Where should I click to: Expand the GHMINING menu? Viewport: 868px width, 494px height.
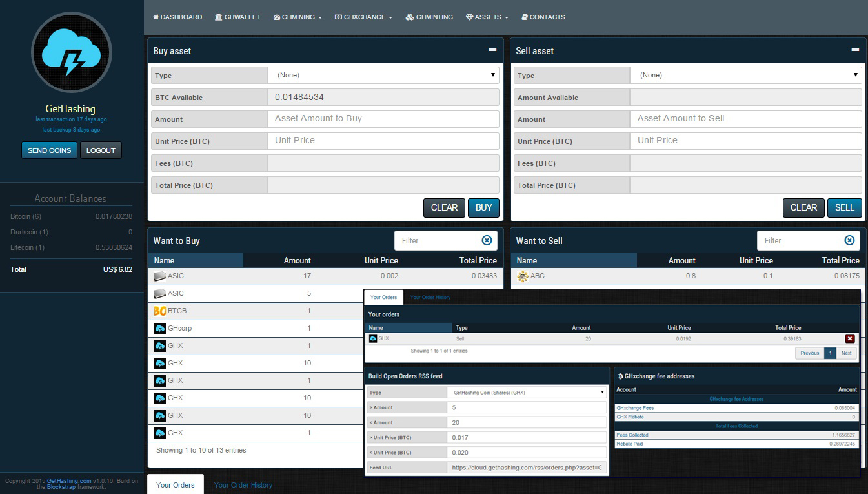[x=298, y=17]
